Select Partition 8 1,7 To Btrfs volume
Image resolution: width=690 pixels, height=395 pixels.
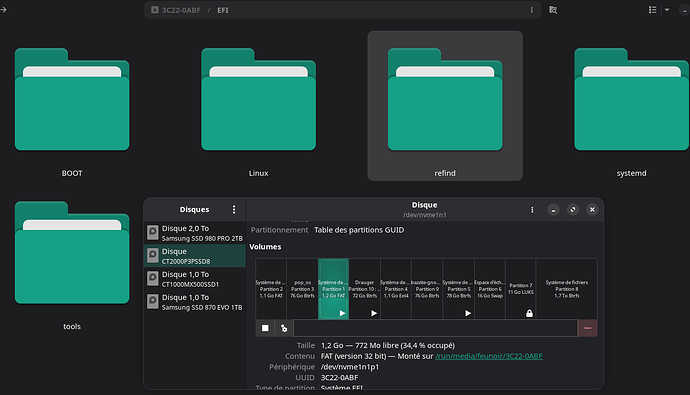click(x=567, y=289)
